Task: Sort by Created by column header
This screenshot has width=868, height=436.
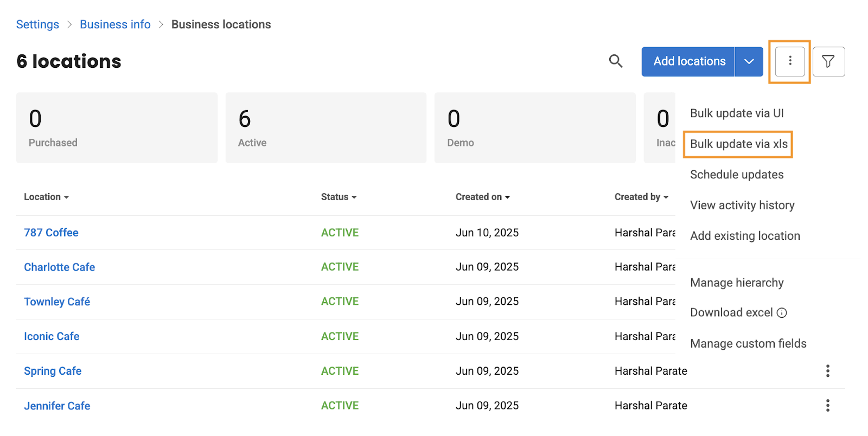Action: pyautogui.click(x=641, y=197)
